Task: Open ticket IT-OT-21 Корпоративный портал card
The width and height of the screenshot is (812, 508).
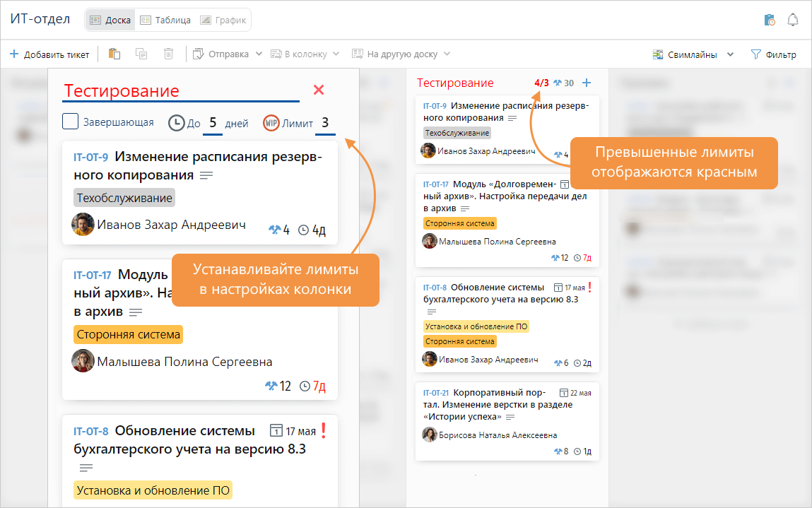Action: point(507,405)
